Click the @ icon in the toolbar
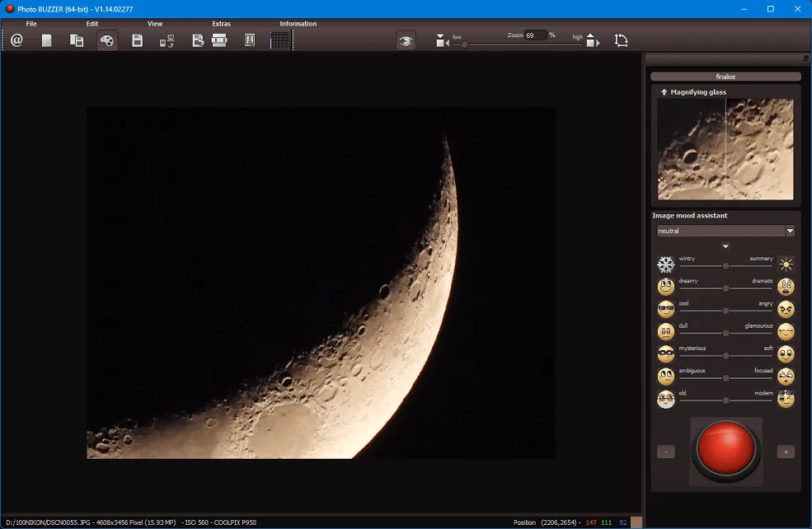This screenshot has width=812, height=529. [16, 40]
